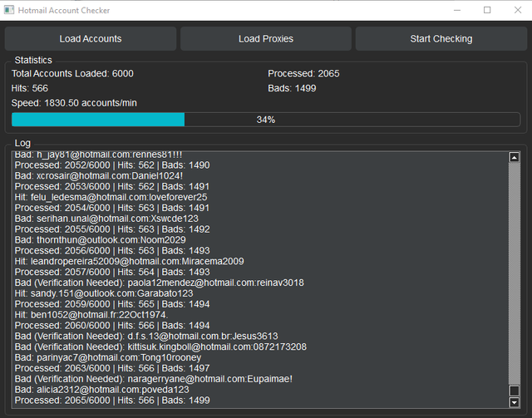This screenshot has height=418, width=532.
Task: Minimize the Hotmail Account Checker window
Action: 449,10
